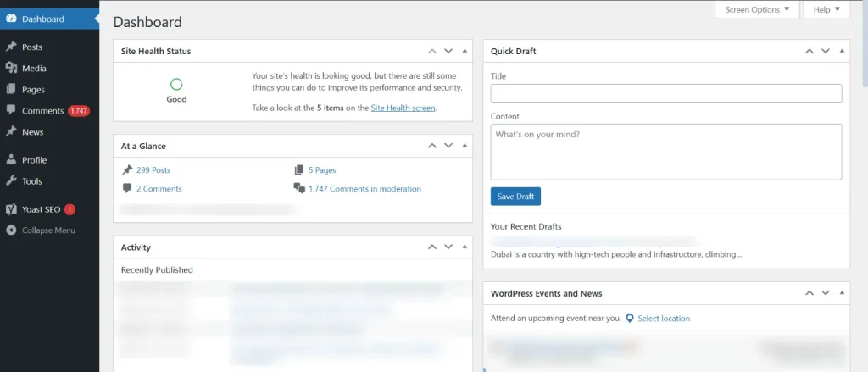Viewport: 868px width, 372px height.
Task: Move Activity panel up
Action: tap(432, 247)
